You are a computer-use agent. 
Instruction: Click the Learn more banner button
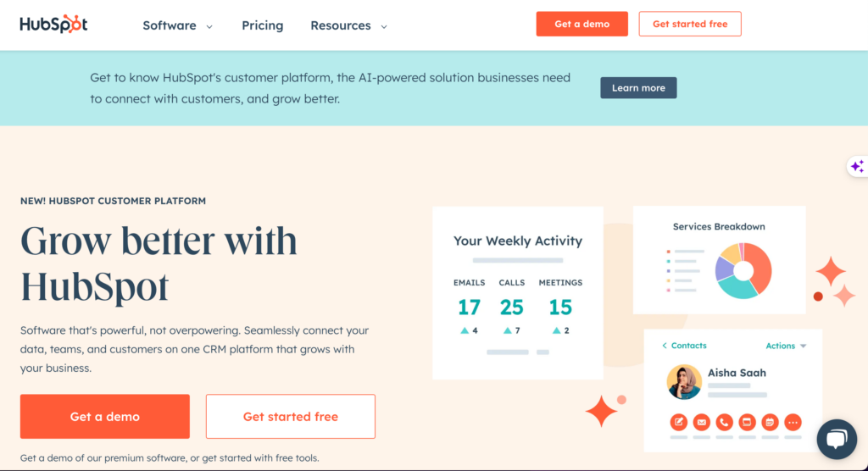pos(638,88)
